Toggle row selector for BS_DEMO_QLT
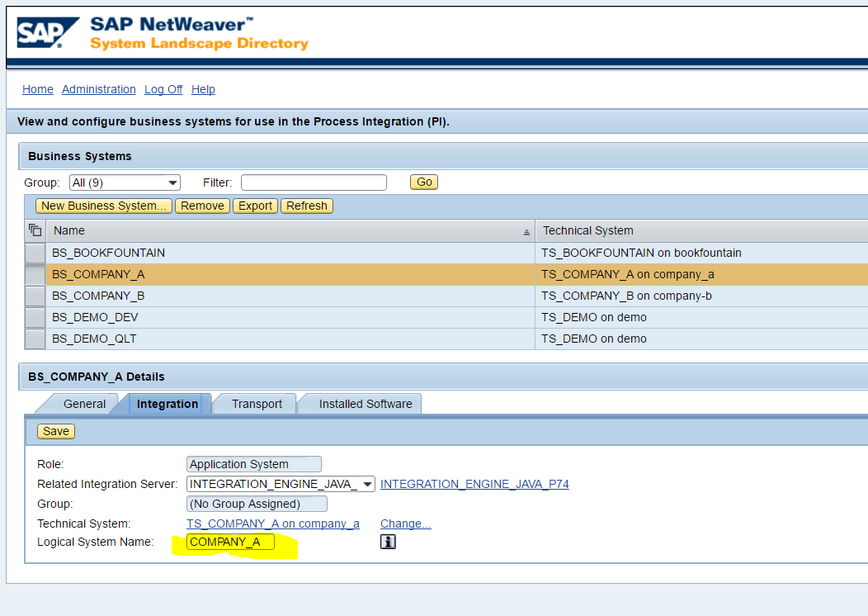 pyautogui.click(x=35, y=339)
